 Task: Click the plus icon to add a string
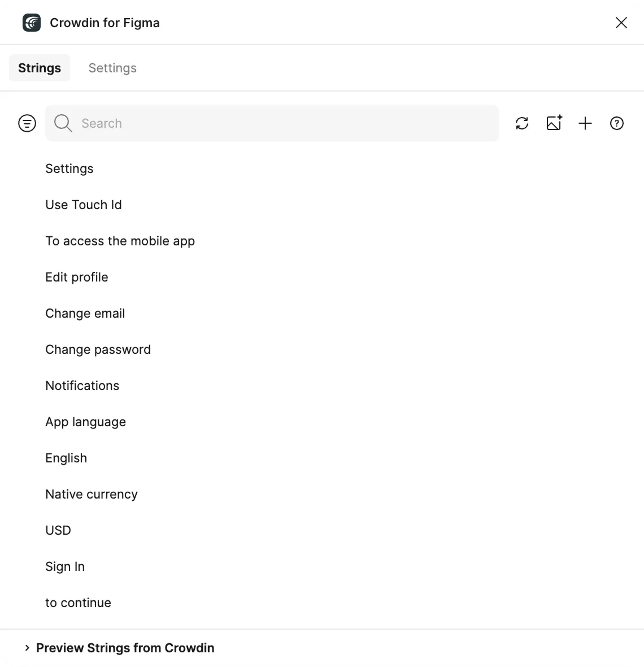(585, 123)
